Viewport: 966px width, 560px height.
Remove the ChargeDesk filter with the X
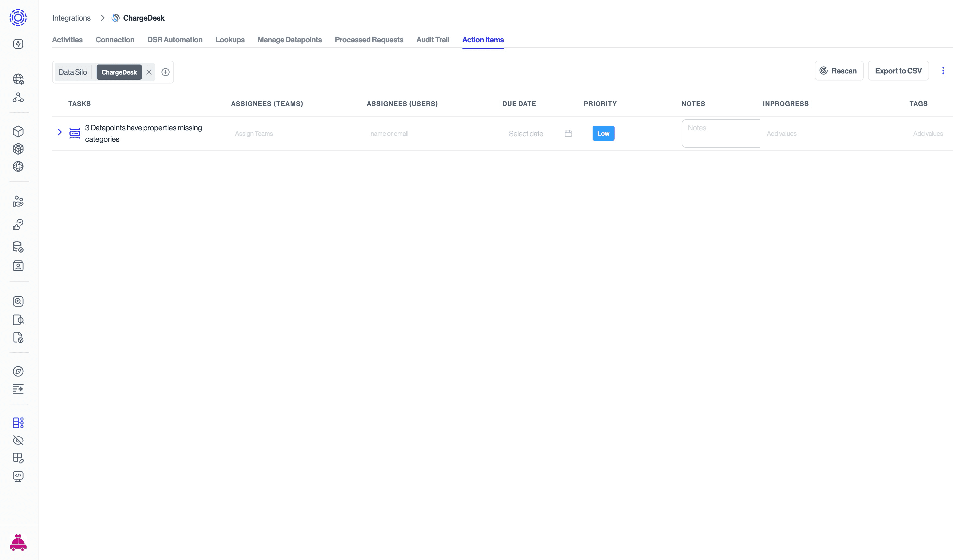[149, 72]
